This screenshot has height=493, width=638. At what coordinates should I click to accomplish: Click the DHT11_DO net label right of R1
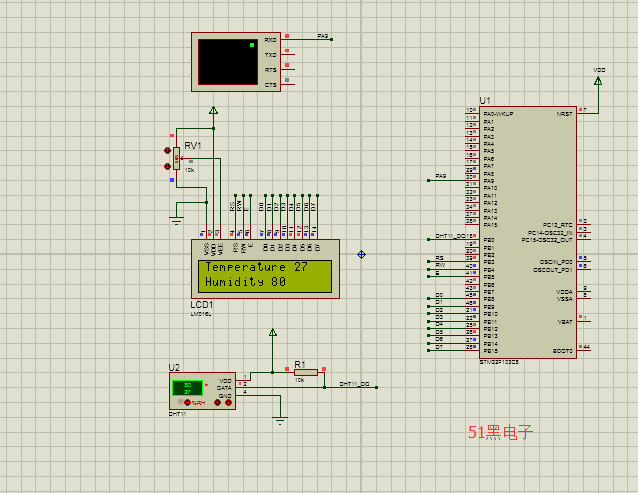tap(354, 384)
